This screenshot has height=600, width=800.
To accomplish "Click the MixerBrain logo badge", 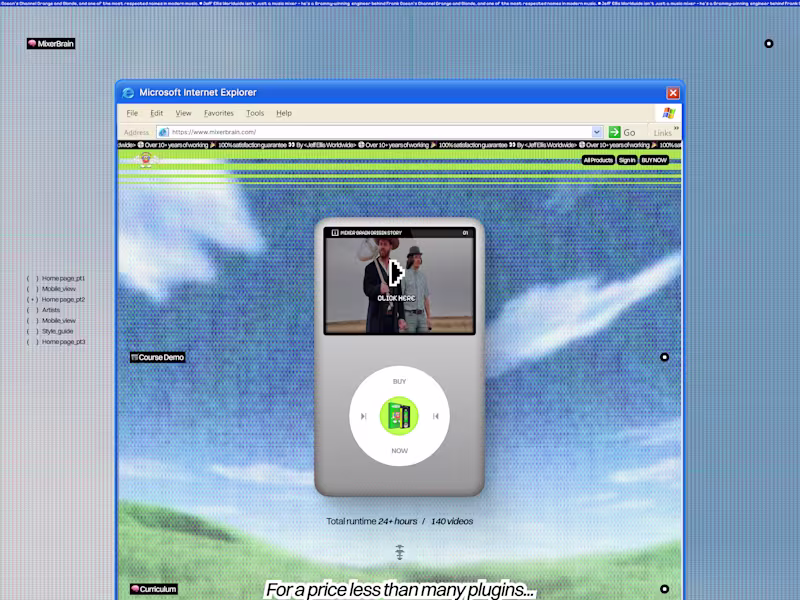I will 51,44.
